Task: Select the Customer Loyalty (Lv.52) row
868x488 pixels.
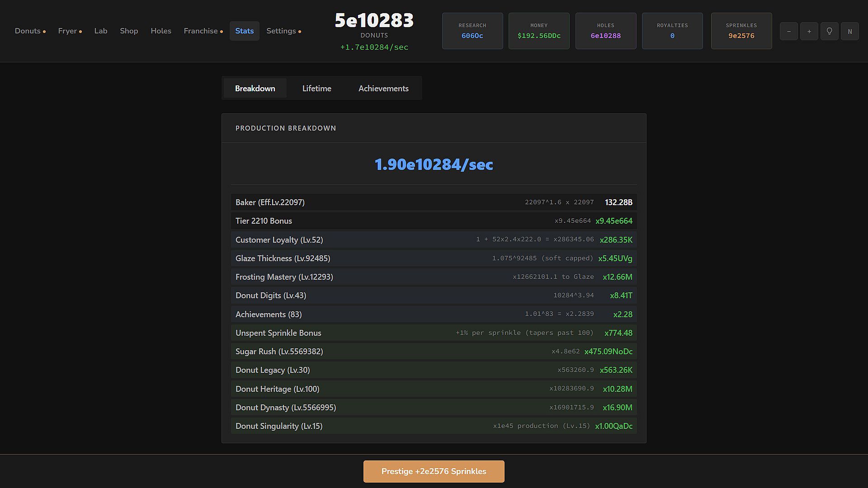Action: 434,239
